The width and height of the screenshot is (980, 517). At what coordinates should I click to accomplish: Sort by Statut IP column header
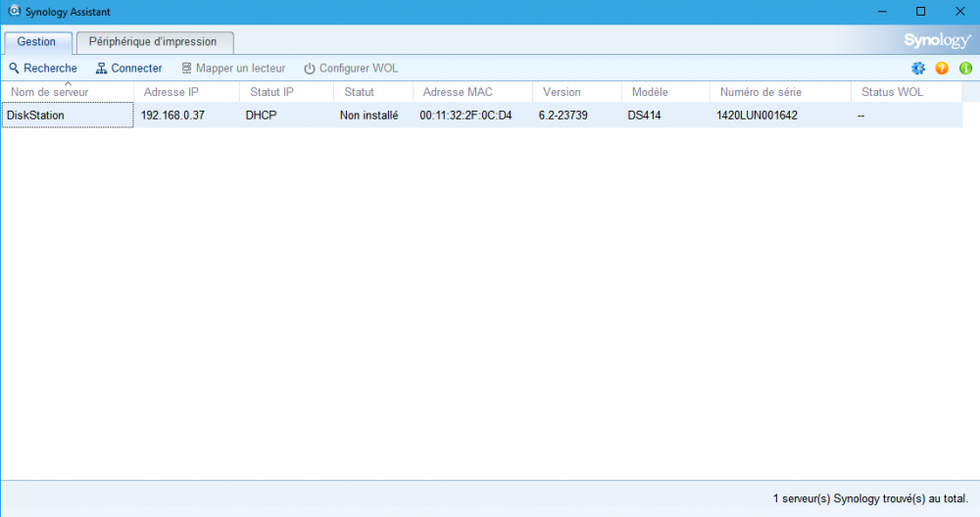270,92
